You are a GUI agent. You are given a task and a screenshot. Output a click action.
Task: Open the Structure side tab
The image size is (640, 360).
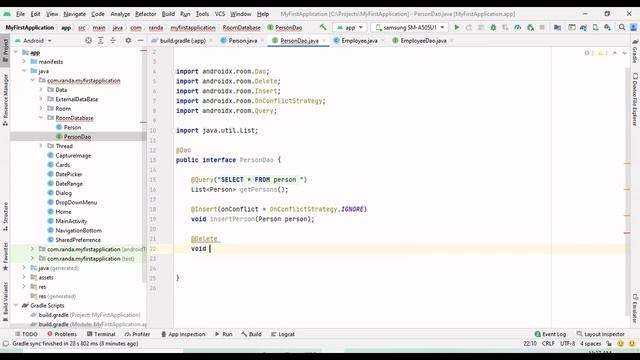click(x=5, y=216)
